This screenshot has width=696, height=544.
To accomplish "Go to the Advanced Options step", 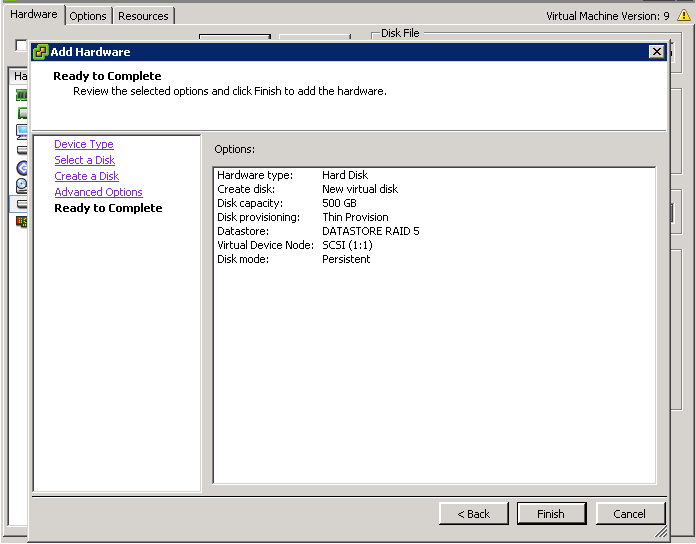I will coord(98,192).
